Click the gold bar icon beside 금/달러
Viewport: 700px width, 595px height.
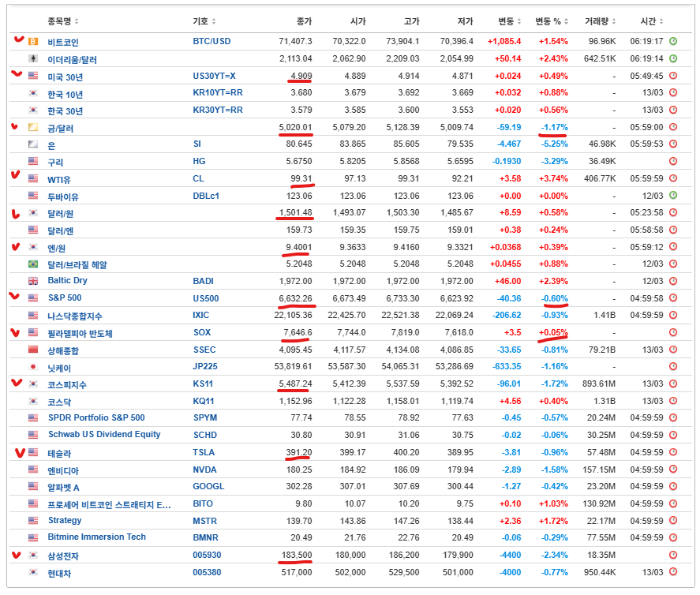(33, 127)
